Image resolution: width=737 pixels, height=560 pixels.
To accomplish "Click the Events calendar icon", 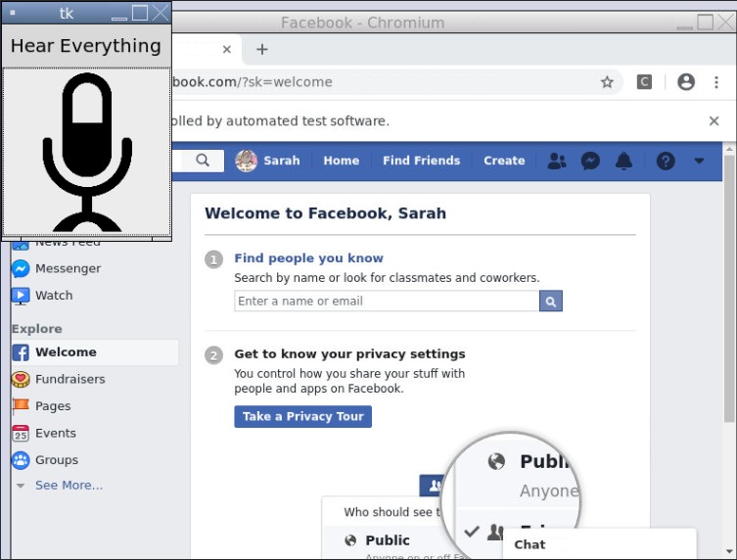I will (21, 434).
